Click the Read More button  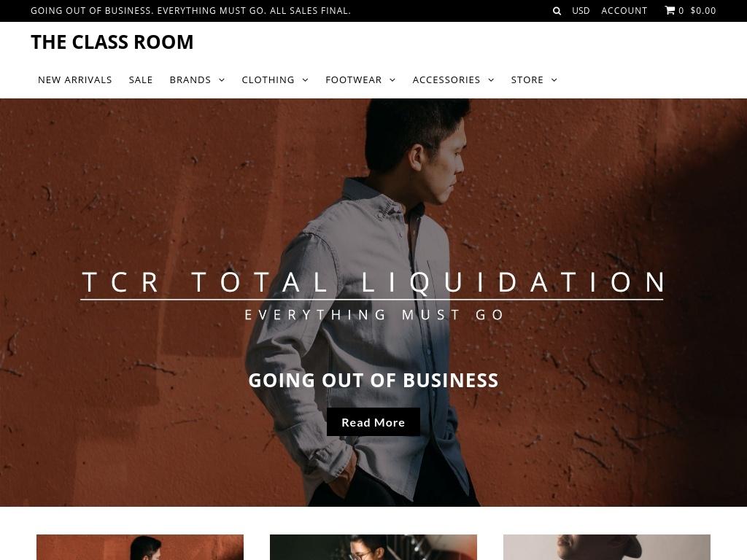click(373, 422)
